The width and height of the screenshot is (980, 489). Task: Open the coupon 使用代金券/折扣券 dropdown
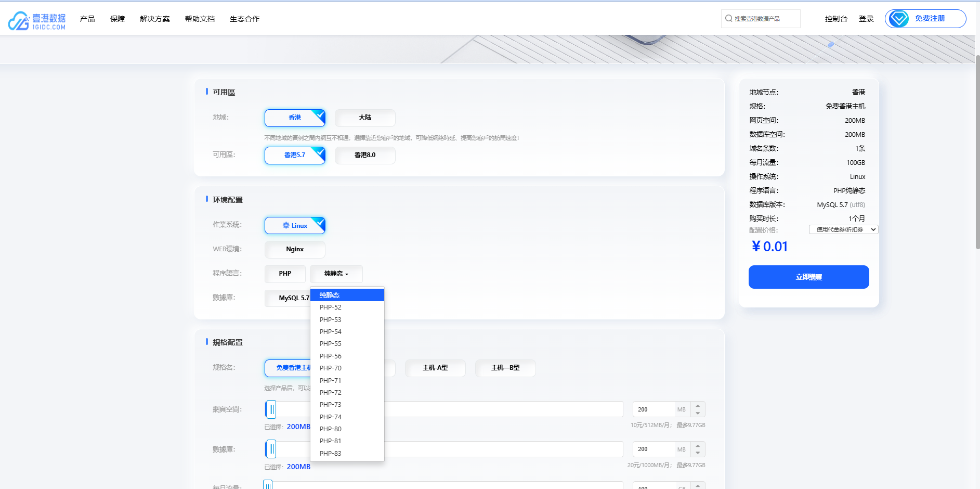[x=843, y=229]
